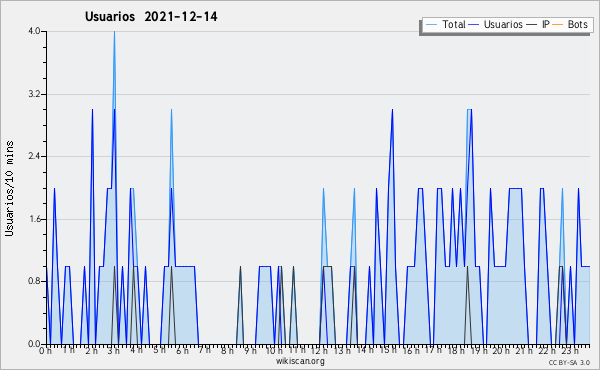Click the y-axis value '4.0'
The width and height of the screenshot is (600, 370).
pos(34,31)
